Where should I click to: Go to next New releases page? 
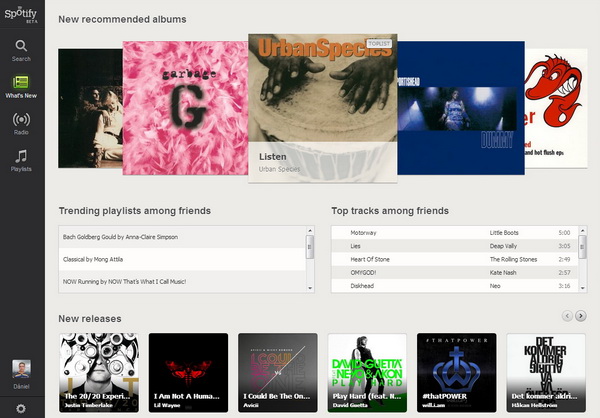coord(581,316)
